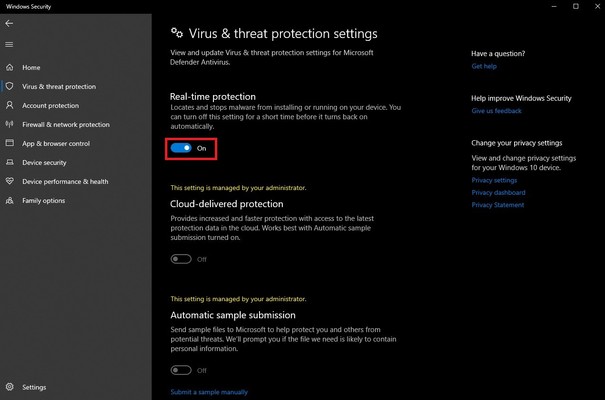605x400 pixels.
Task: Open the Family options icon
Action: coord(10,201)
